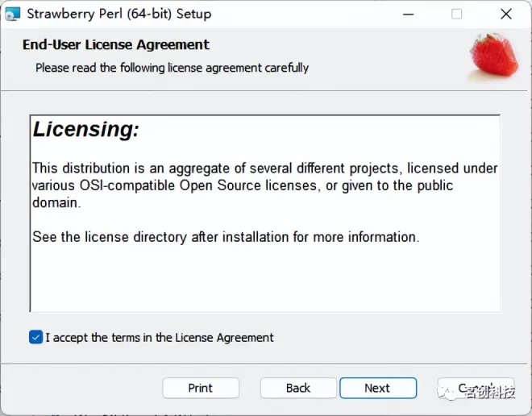Click empty space below license text
This screenshot has width=532, height=416.
pyautogui.click(x=264, y=278)
